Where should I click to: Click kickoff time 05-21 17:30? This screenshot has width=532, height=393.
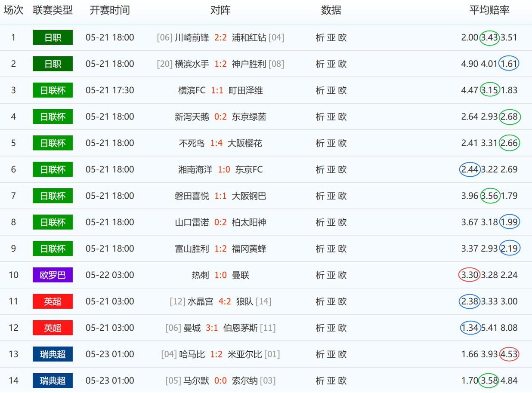coord(110,90)
